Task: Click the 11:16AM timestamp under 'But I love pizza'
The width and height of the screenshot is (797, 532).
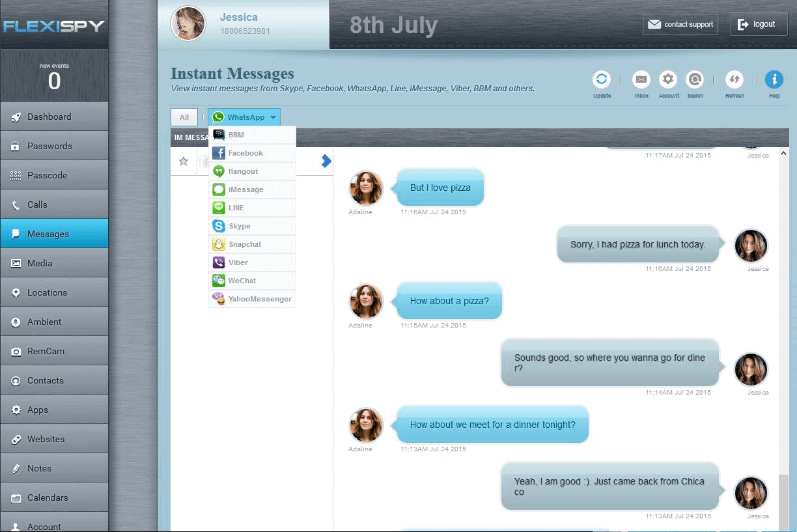Action: 433,212
